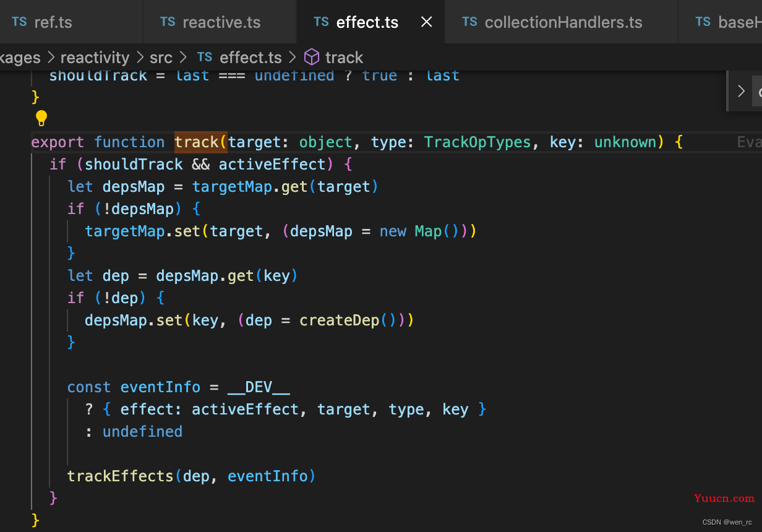Click the track cube symbol icon
Viewport: 762px width, 532px height.
point(312,58)
